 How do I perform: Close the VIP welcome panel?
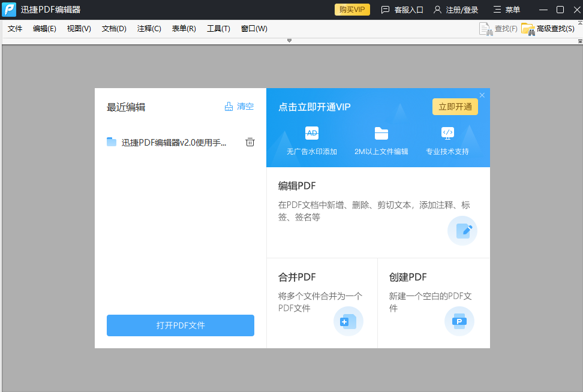pos(482,95)
